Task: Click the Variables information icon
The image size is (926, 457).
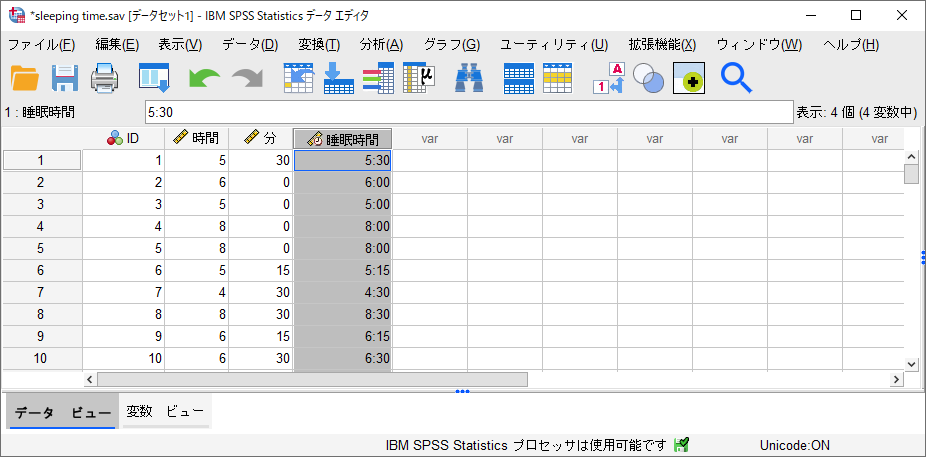Action: (378, 78)
